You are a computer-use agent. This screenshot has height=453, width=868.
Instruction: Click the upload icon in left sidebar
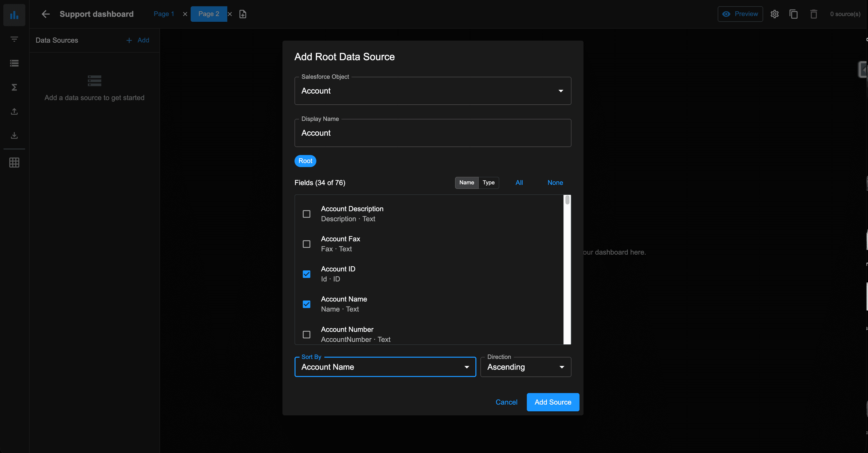click(x=14, y=111)
